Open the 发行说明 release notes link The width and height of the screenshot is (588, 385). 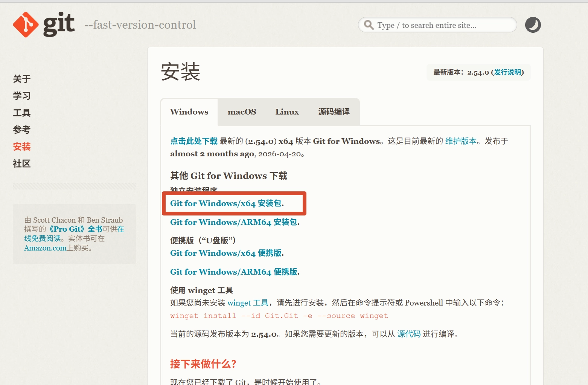pyautogui.click(x=508, y=72)
